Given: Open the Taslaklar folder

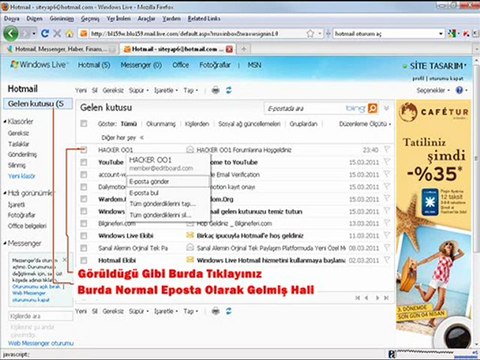Looking at the screenshot, I should (x=19, y=144).
